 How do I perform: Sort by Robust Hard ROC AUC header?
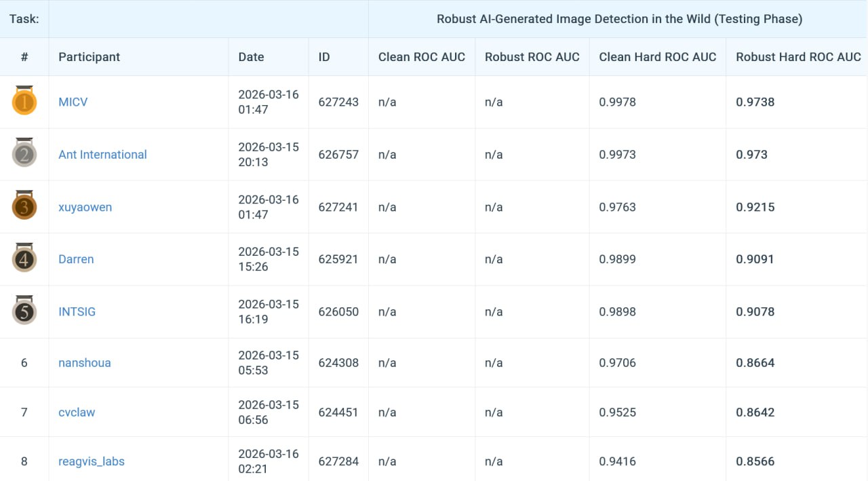tap(799, 57)
